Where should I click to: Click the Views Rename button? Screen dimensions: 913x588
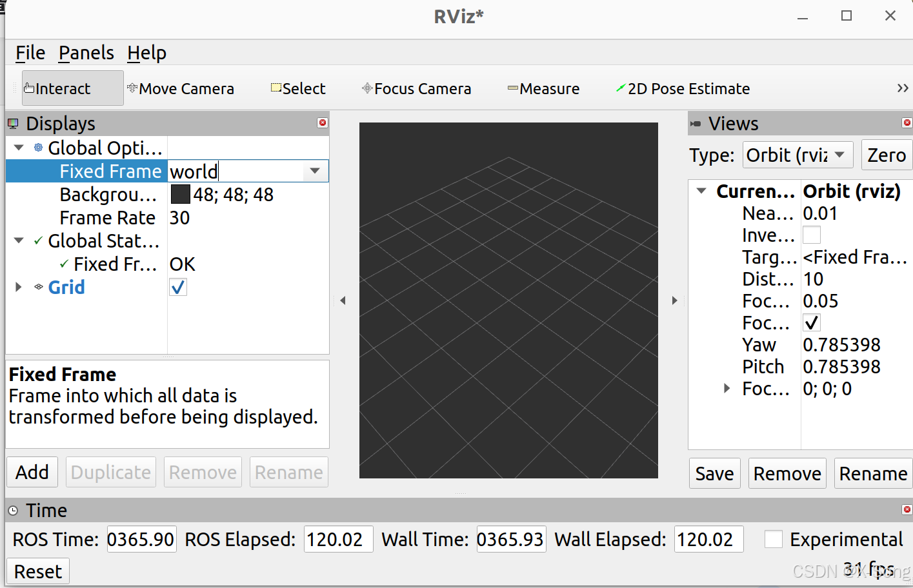873,474
